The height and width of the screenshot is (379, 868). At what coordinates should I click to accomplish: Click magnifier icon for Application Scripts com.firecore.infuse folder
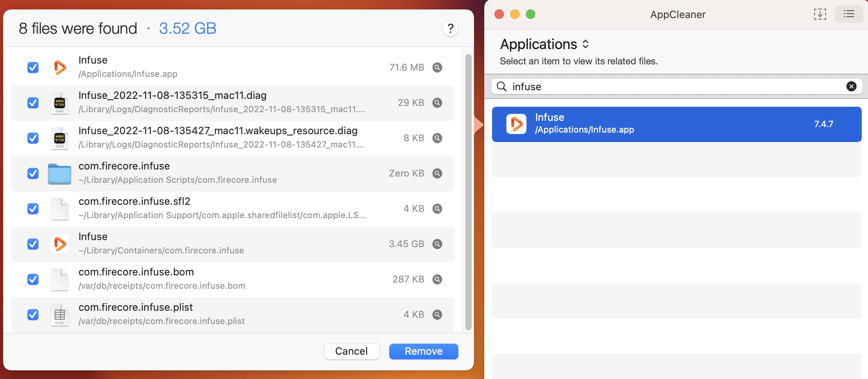pyautogui.click(x=437, y=173)
